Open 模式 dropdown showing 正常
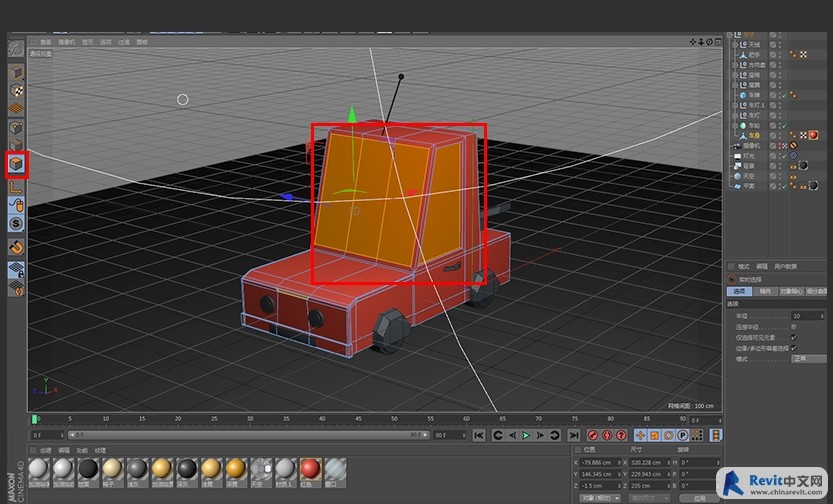The width and height of the screenshot is (833, 504). tap(808, 359)
